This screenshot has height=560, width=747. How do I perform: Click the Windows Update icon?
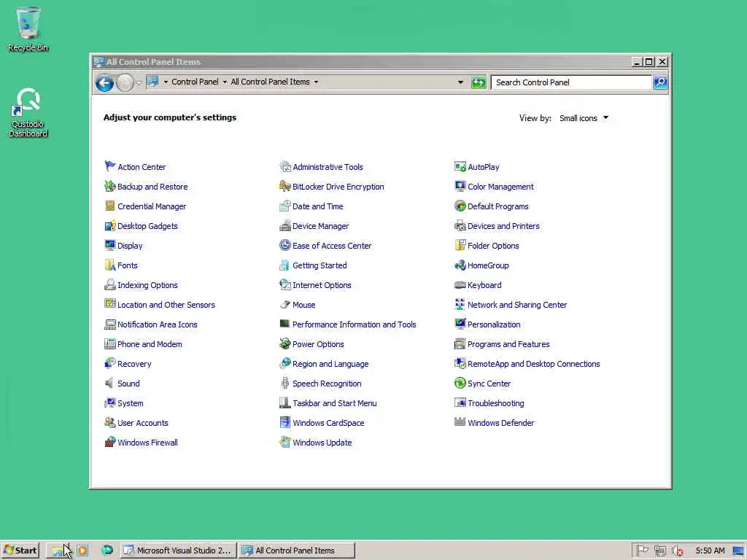tap(285, 442)
